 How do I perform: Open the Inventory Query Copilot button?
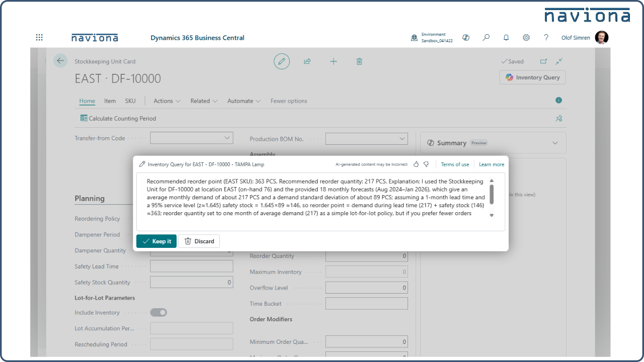point(533,77)
